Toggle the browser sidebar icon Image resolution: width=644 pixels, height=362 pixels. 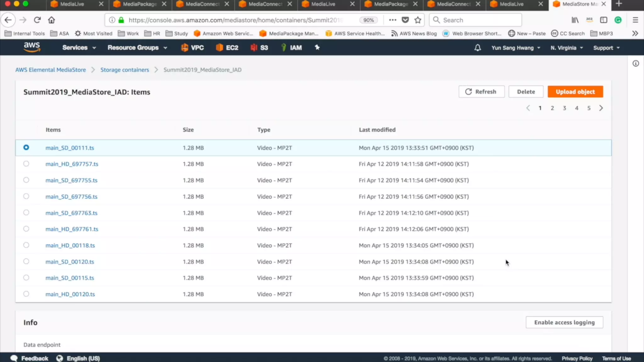click(603, 20)
